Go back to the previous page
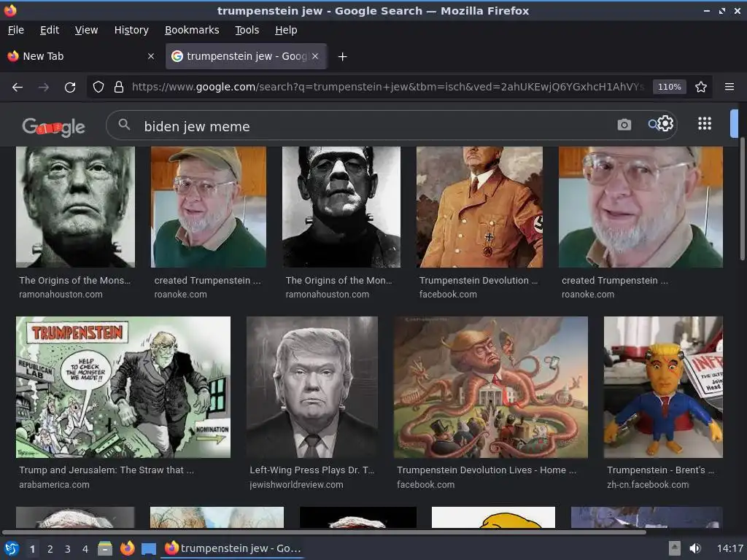This screenshot has height=560, width=747. pyautogui.click(x=18, y=87)
